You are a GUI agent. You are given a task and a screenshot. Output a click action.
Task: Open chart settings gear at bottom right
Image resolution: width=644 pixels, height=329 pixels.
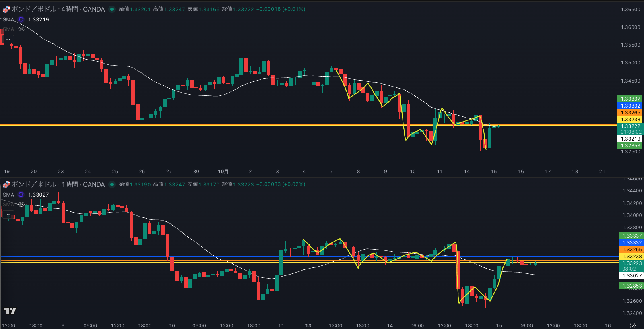click(632, 325)
